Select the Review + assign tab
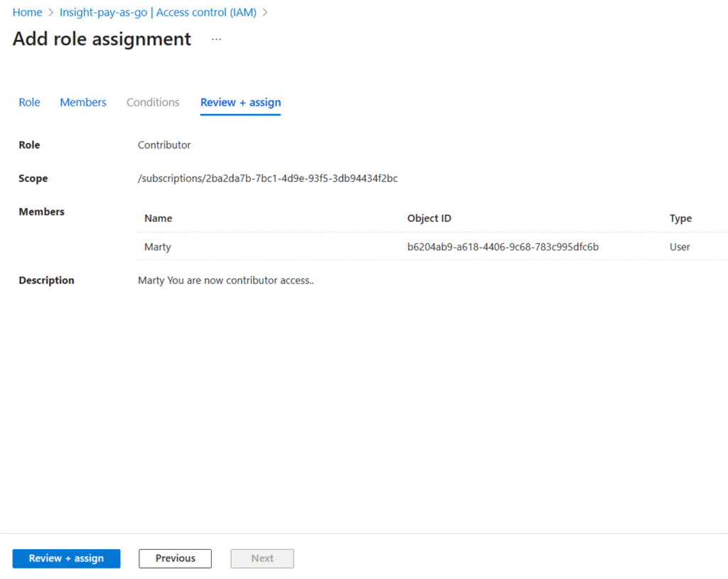Image resolution: width=728 pixels, height=579 pixels. pos(240,102)
